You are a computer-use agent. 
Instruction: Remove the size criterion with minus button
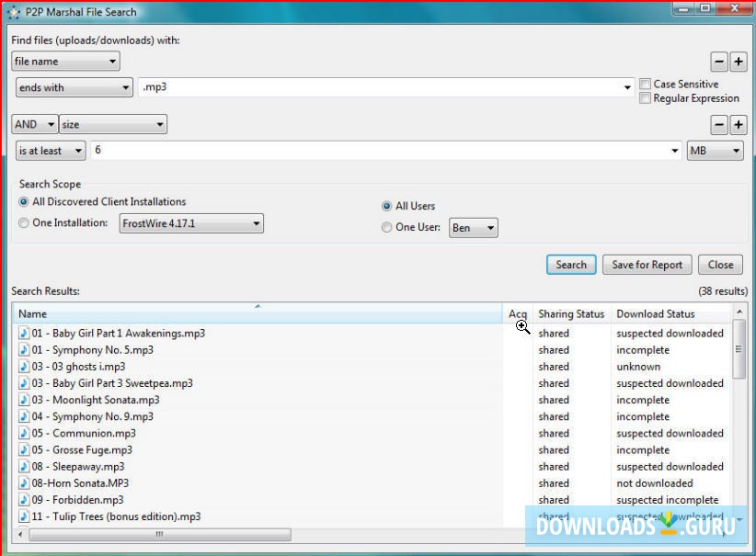[719, 125]
